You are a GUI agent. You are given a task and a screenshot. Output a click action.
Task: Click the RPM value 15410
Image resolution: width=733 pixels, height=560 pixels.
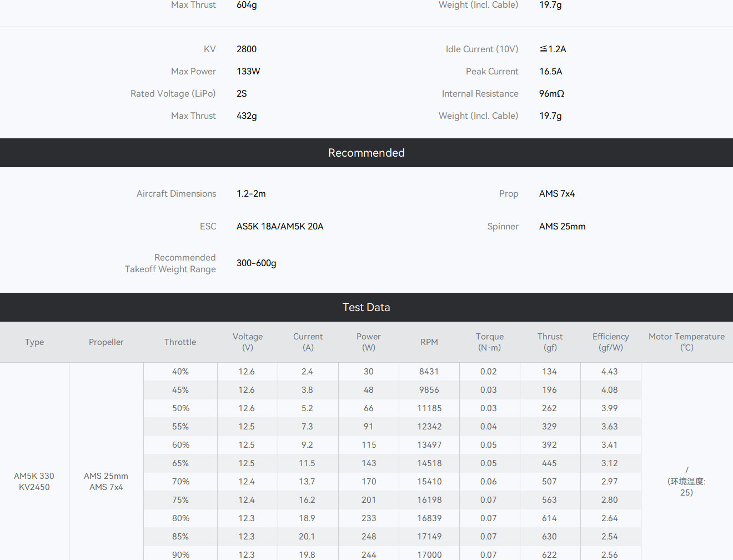click(429, 482)
